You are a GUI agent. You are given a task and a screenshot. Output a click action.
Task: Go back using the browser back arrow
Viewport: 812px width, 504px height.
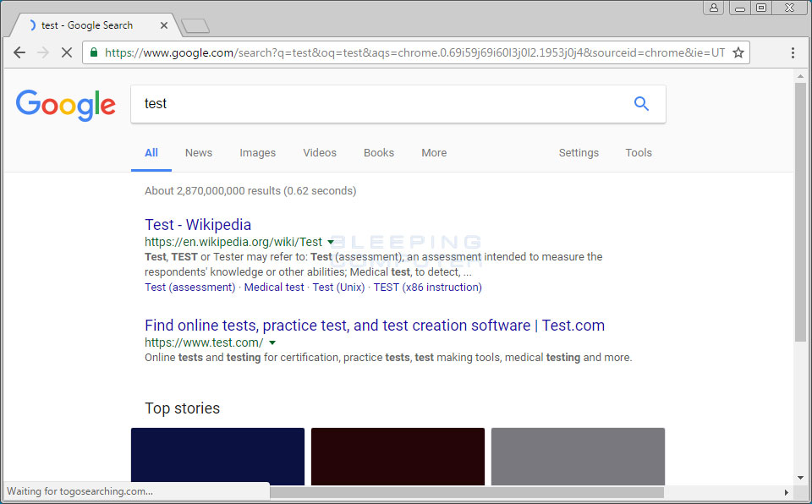click(x=19, y=52)
